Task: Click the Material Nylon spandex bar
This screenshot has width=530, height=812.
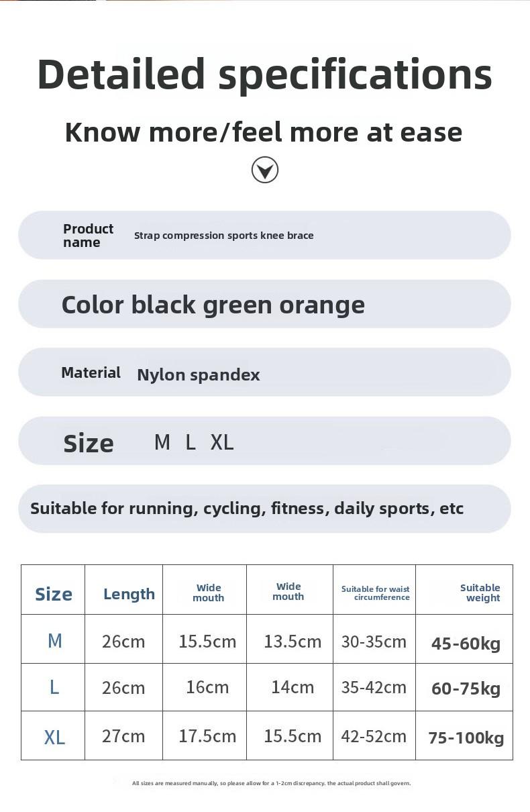Action: (264, 373)
